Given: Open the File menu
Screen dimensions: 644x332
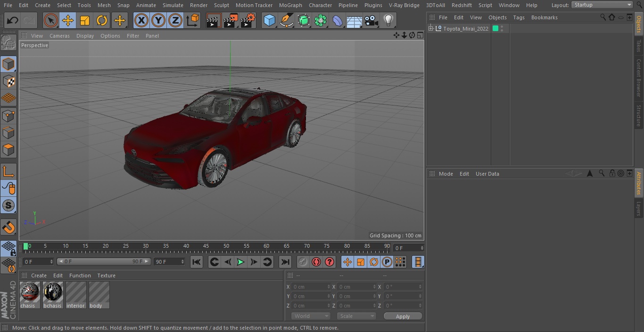Looking at the screenshot, I should 8,5.
